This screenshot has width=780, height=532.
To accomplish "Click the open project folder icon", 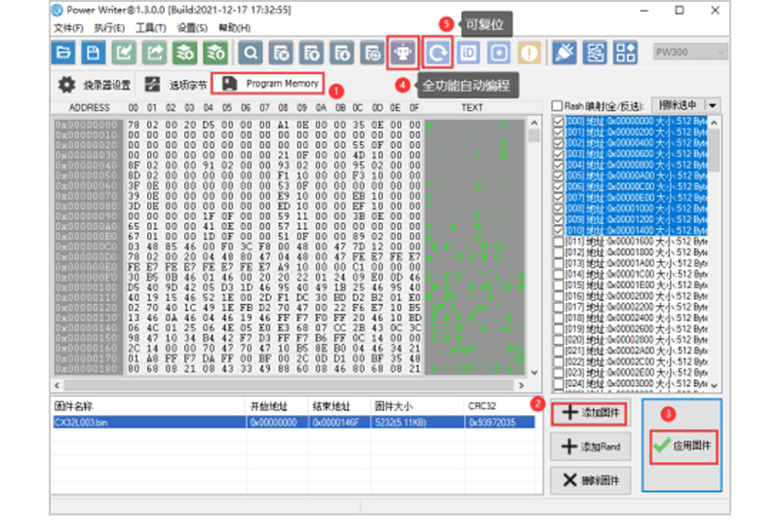I will [64, 53].
